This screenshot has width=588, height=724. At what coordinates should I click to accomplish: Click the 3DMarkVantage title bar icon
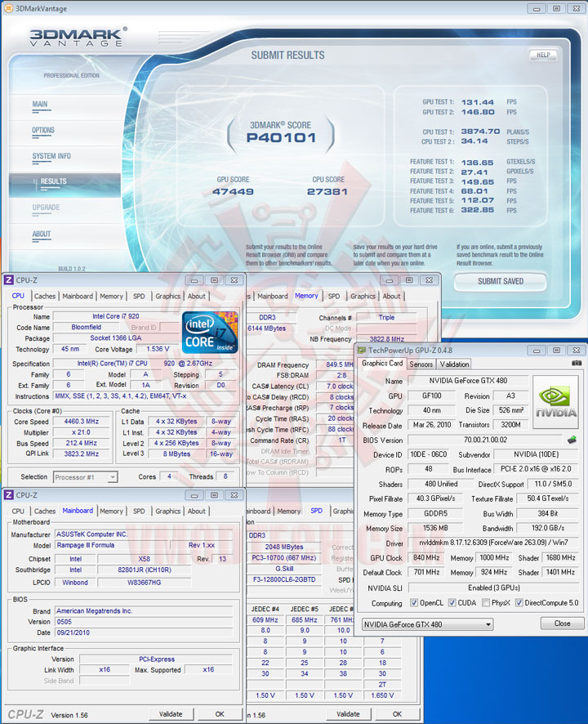tap(8, 8)
